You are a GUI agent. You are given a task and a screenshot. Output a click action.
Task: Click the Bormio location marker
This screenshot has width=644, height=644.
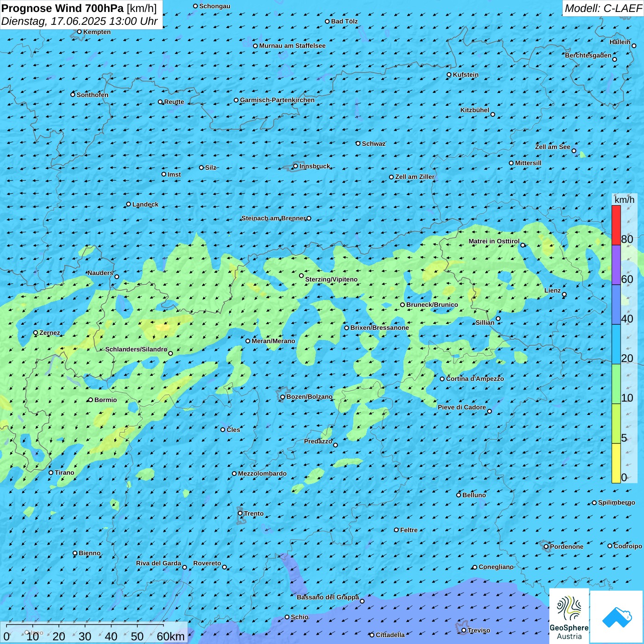tap(91, 400)
